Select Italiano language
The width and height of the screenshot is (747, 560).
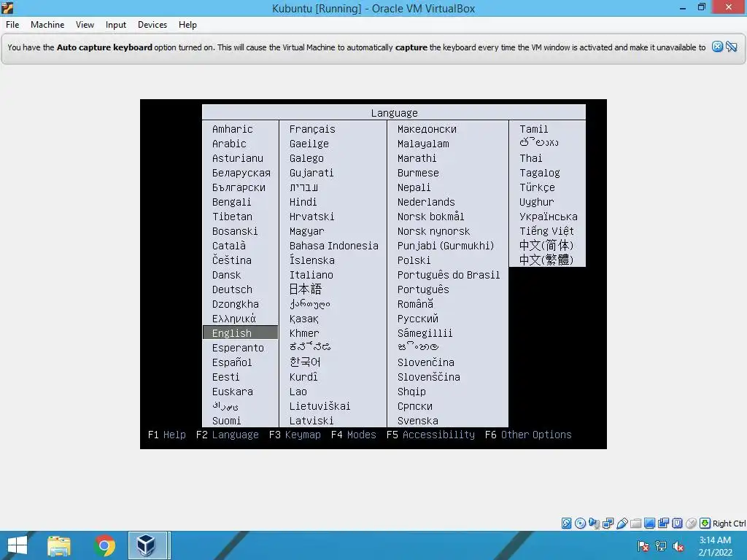click(x=311, y=275)
